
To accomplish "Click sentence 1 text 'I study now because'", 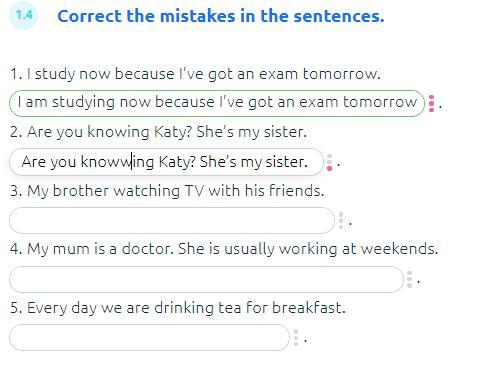I will click(100, 74).
